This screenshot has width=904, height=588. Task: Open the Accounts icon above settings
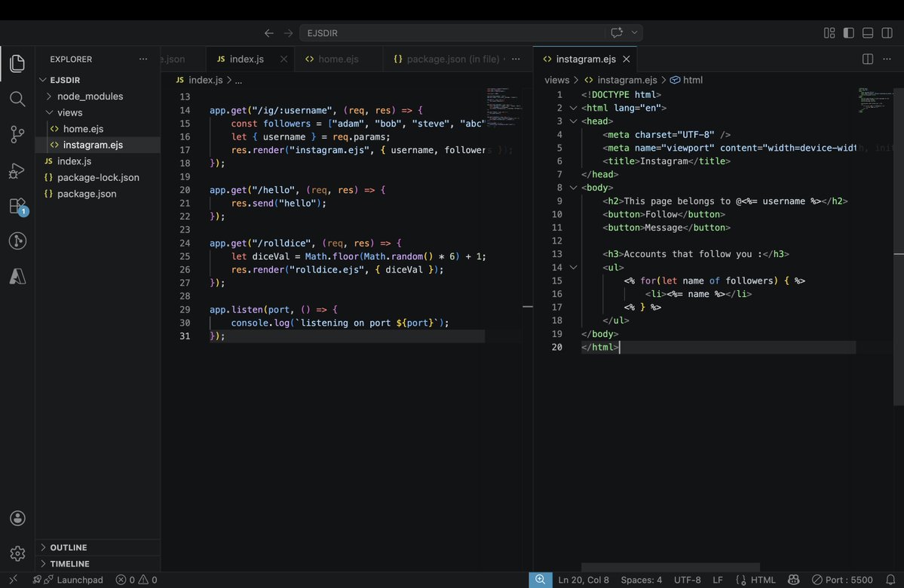[x=17, y=518]
